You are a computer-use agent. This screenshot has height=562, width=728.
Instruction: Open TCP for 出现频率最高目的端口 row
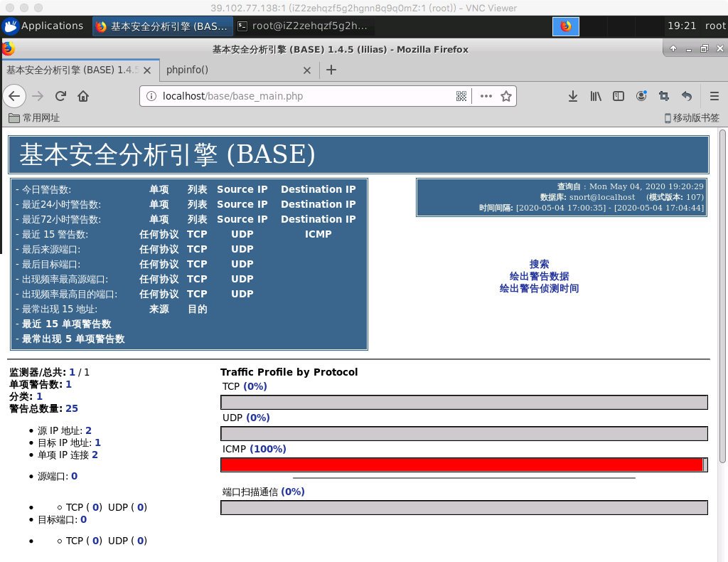197,294
